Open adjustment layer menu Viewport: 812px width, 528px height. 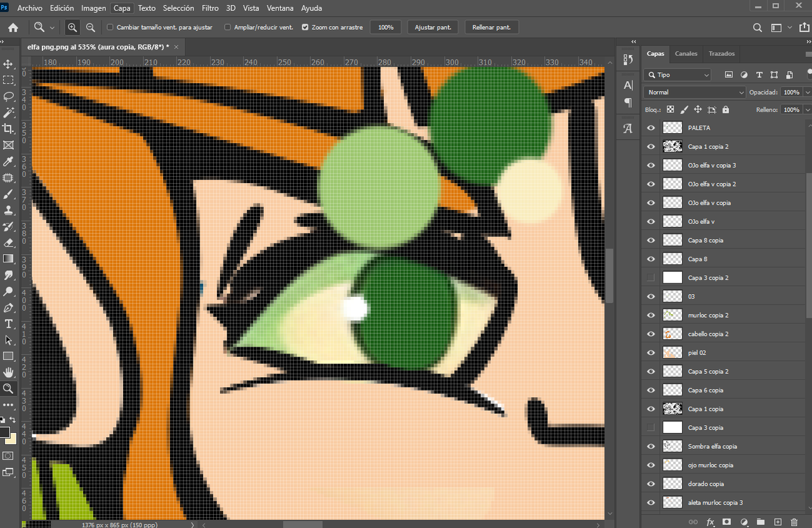[744, 522]
